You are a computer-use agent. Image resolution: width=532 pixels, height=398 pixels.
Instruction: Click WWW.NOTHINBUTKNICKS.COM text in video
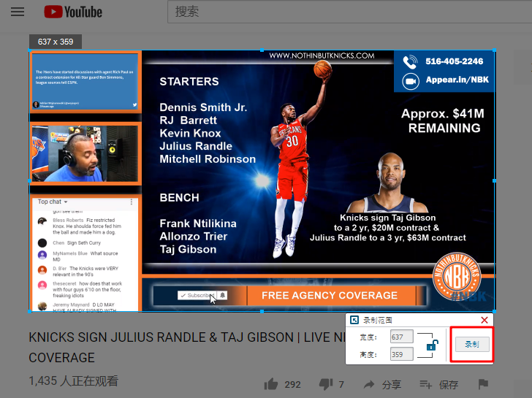pyautogui.click(x=322, y=56)
